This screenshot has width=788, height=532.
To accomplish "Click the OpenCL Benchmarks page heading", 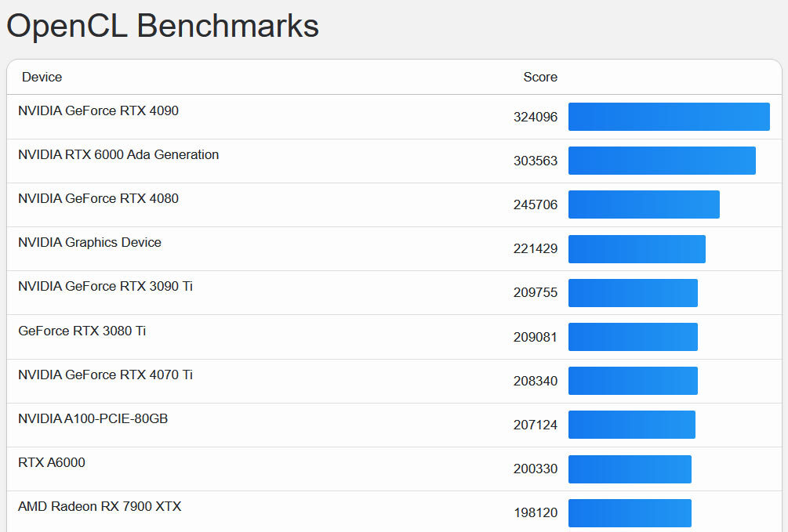I will tap(162, 26).
